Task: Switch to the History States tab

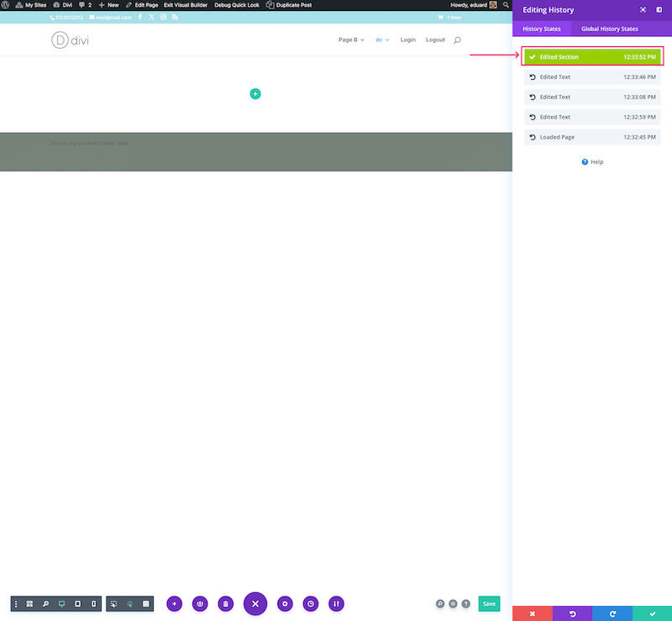Action: click(x=541, y=29)
